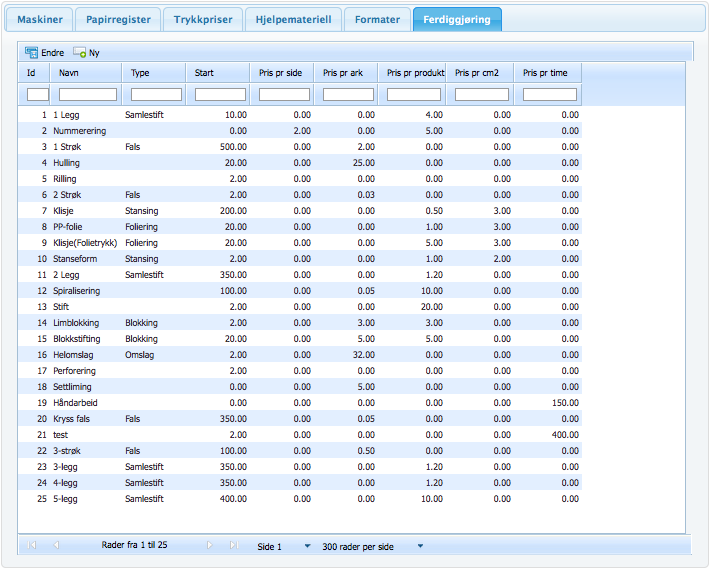This screenshot has width=710, height=570.
Task: Open the 300 rader per side dropdown
Action: click(420, 546)
